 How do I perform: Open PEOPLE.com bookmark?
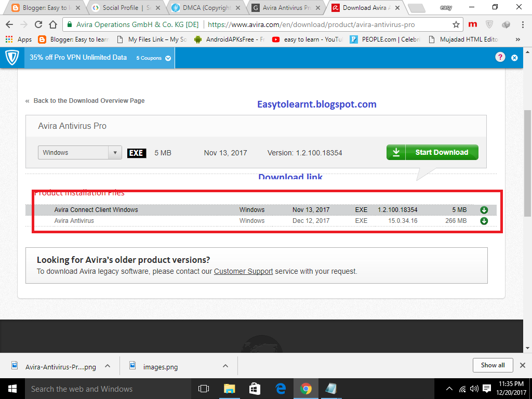pyautogui.click(x=385, y=39)
